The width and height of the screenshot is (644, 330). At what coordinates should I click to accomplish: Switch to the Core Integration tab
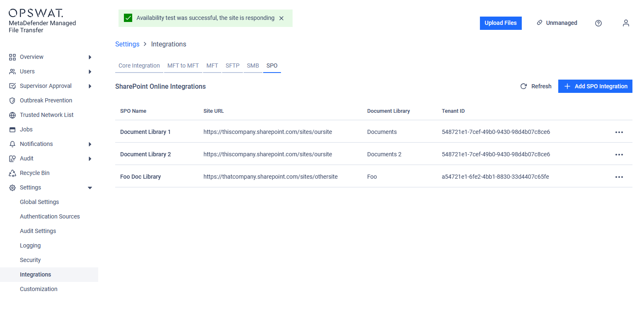click(x=139, y=66)
